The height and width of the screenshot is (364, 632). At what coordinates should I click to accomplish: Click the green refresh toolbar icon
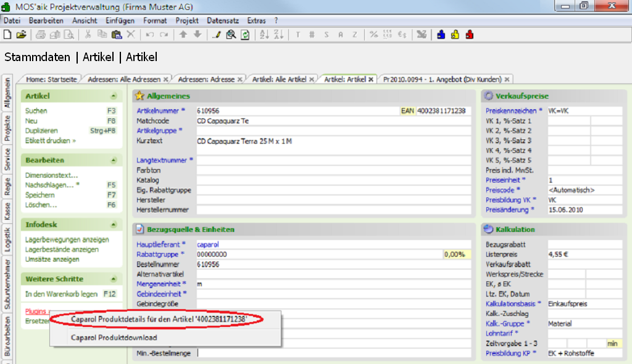point(245,35)
